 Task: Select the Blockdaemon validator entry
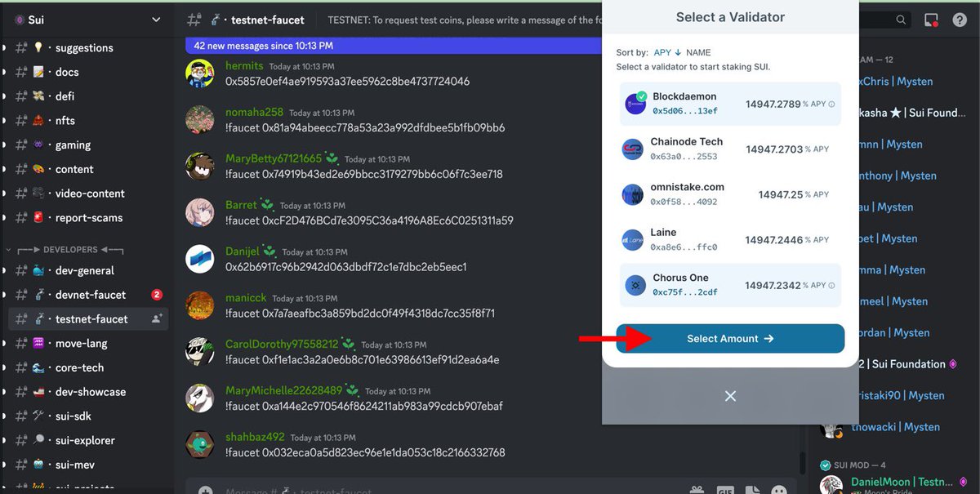tap(729, 101)
